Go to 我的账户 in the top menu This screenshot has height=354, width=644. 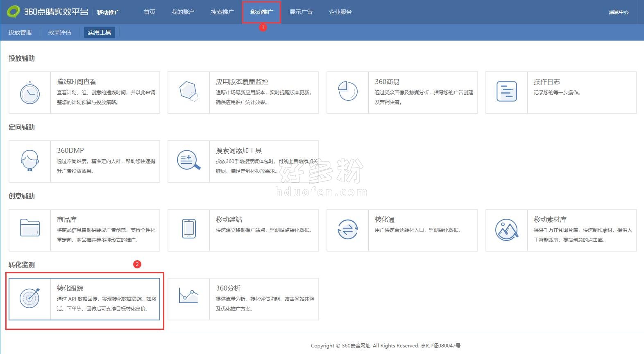pyautogui.click(x=183, y=12)
